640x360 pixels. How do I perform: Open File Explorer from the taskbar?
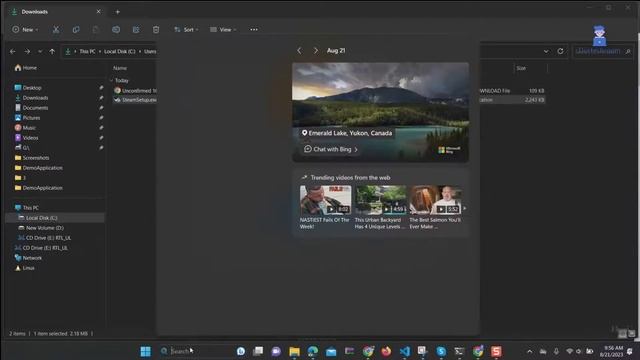[x=294, y=351]
